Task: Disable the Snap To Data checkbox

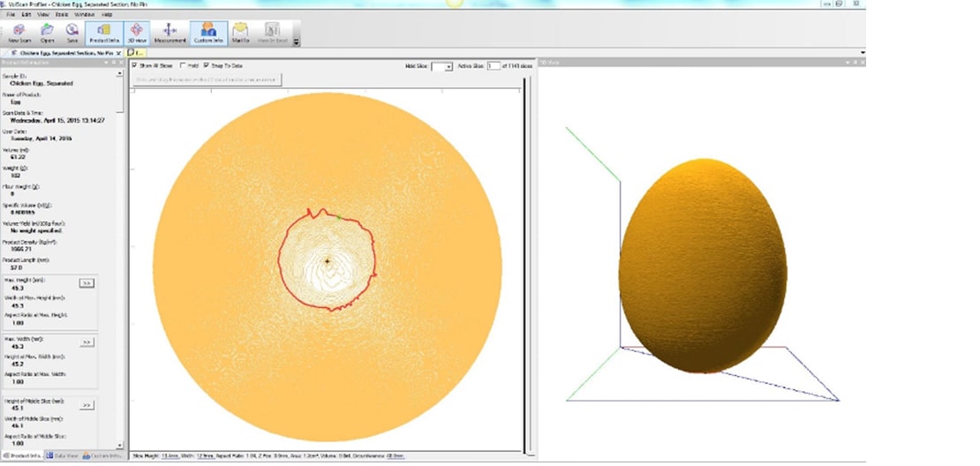Action: click(207, 65)
